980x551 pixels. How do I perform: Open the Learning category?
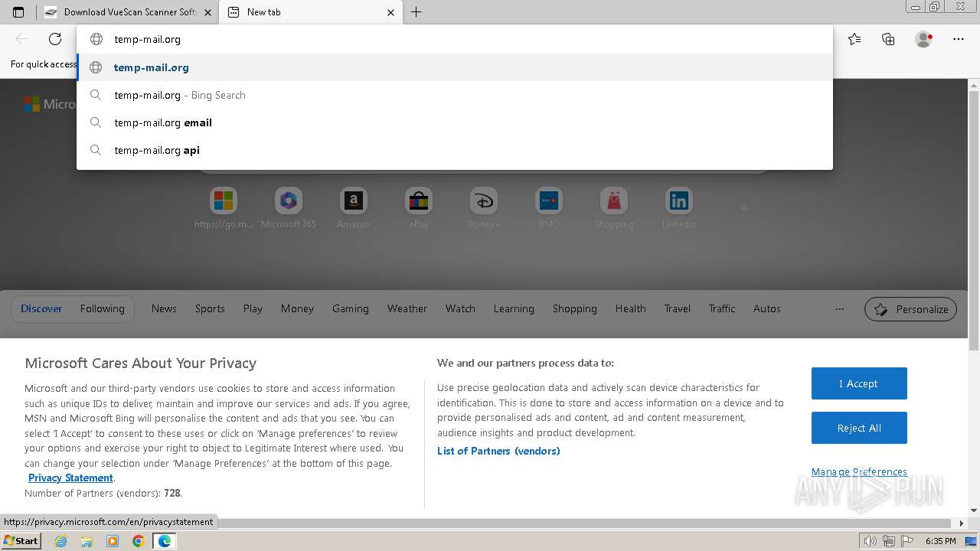tap(514, 308)
